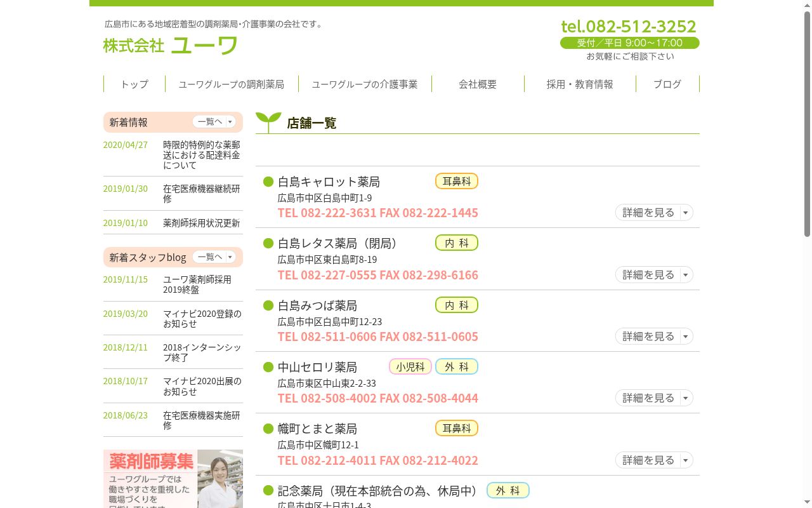Click the 薬剤師募集 banner image
Screen dimensions: 812x508
[x=173, y=479]
